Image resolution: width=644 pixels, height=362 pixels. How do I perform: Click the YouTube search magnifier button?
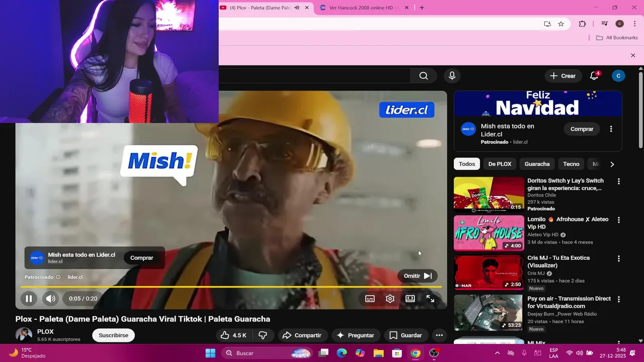coord(424,76)
